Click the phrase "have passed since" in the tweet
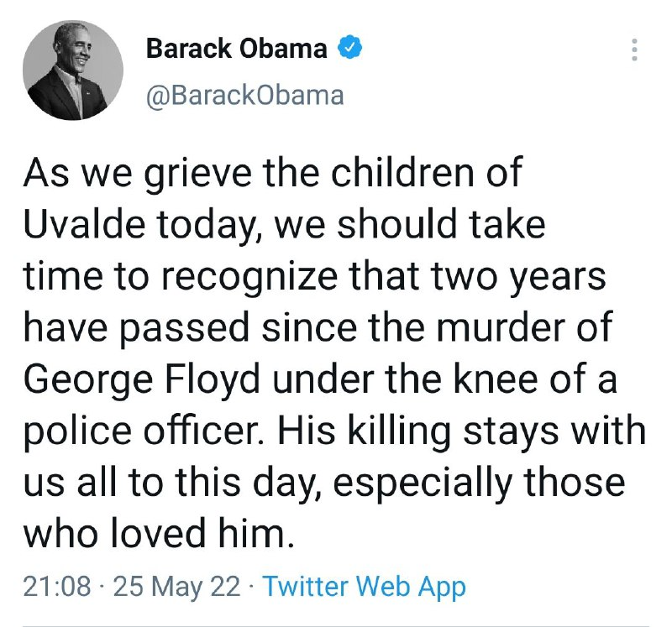The height and width of the screenshot is (627, 672). [x=191, y=327]
